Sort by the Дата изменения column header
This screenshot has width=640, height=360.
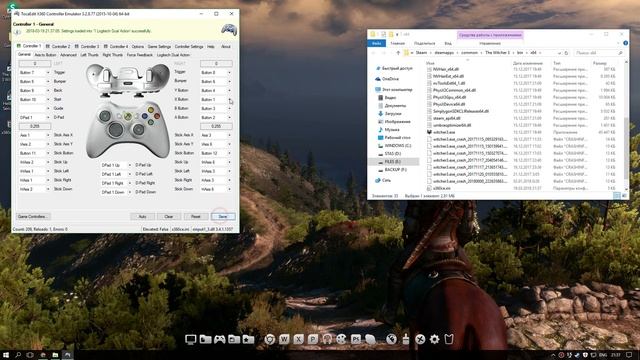(528, 63)
